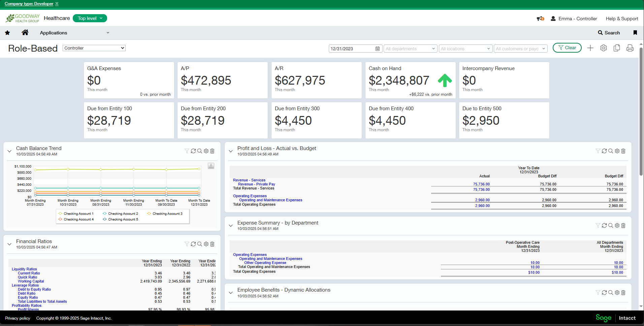Image resolution: width=644 pixels, height=326 pixels.
Task: Export Cash Balance Trend chart icon
Action: (x=211, y=166)
